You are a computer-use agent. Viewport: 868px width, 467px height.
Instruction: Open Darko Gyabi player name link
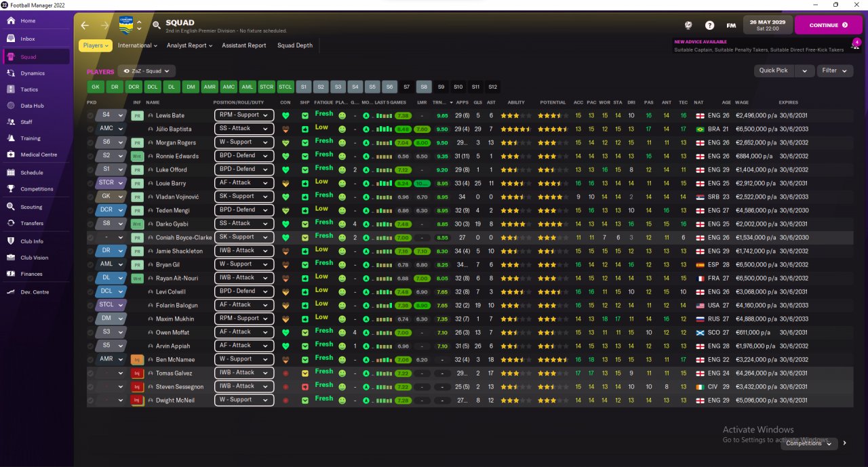tap(171, 224)
